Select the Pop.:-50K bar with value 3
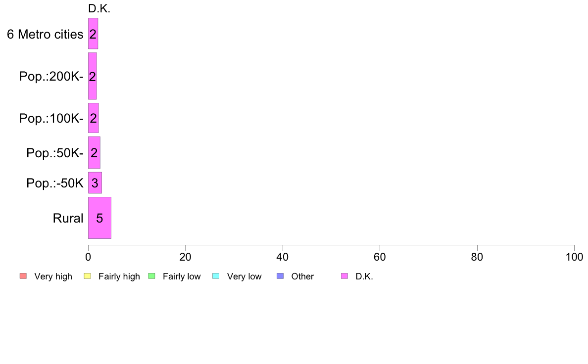The width and height of the screenshot is (588, 364). click(95, 183)
